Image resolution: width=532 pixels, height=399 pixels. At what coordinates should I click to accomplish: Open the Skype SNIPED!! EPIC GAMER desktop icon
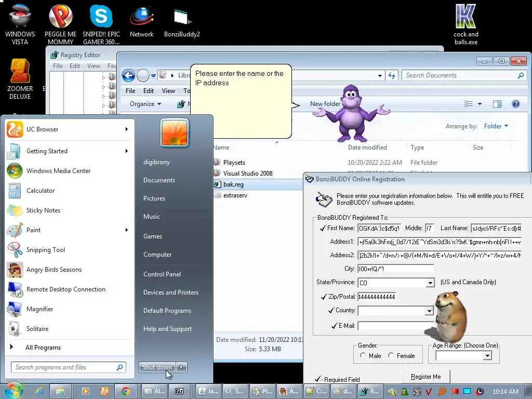[x=101, y=24]
